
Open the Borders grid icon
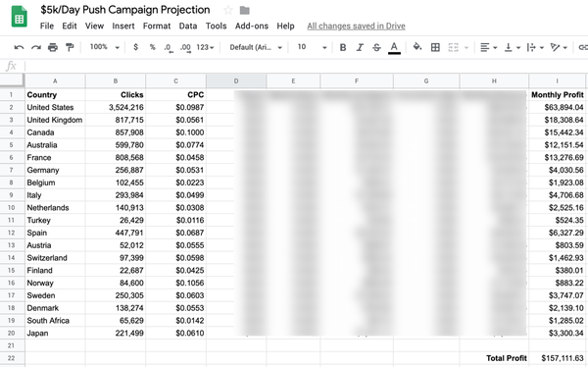point(435,47)
